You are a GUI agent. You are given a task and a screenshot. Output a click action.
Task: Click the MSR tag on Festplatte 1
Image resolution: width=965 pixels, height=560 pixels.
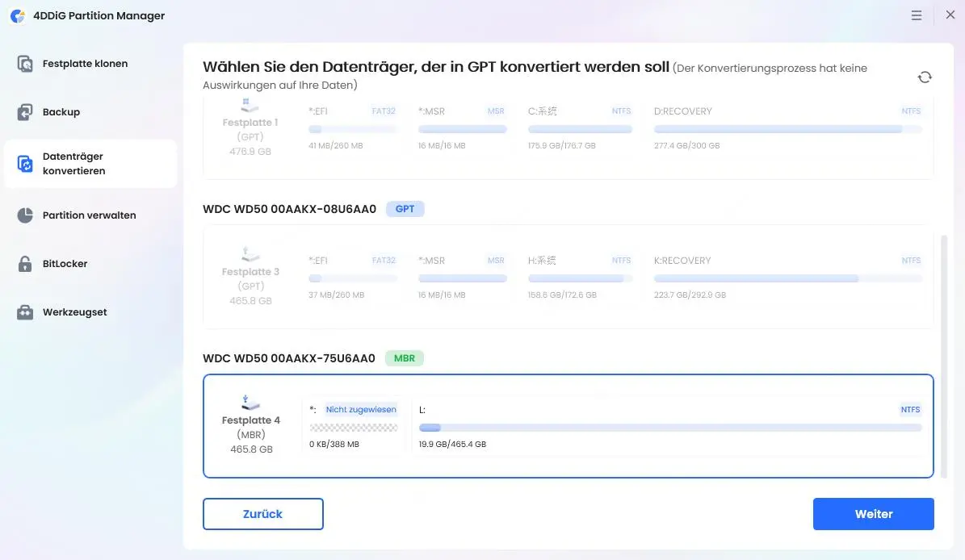(x=496, y=111)
